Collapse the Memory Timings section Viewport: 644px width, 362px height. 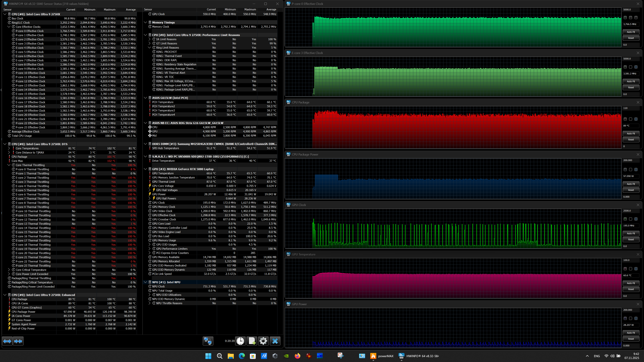point(146,22)
